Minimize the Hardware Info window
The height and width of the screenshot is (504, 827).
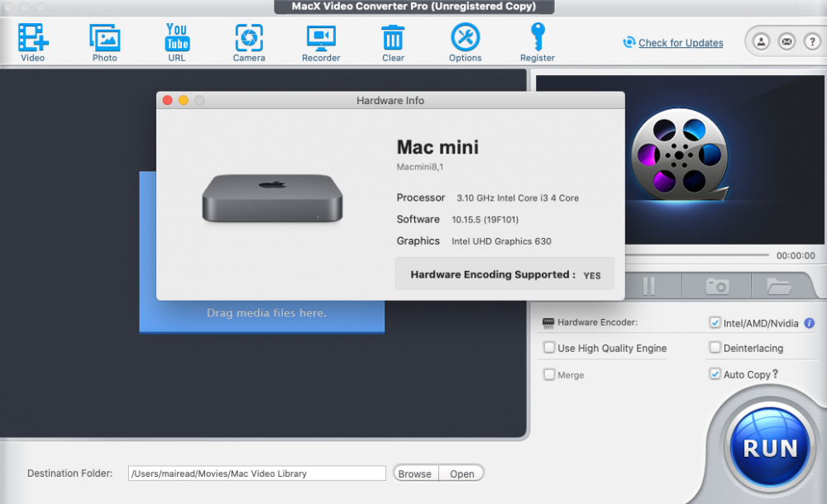pos(184,100)
